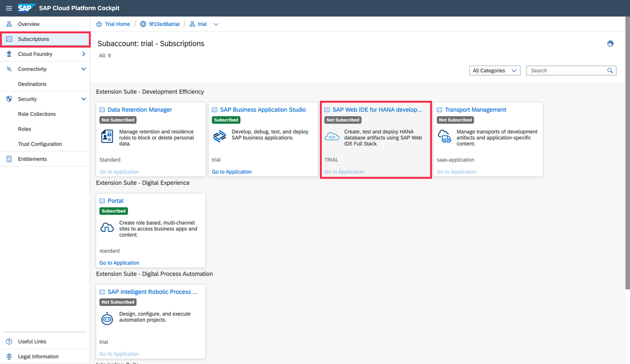The height and width of the screenshot is (364, 630).
Task: Open the Portal title link
Action: tap(115, 201)
